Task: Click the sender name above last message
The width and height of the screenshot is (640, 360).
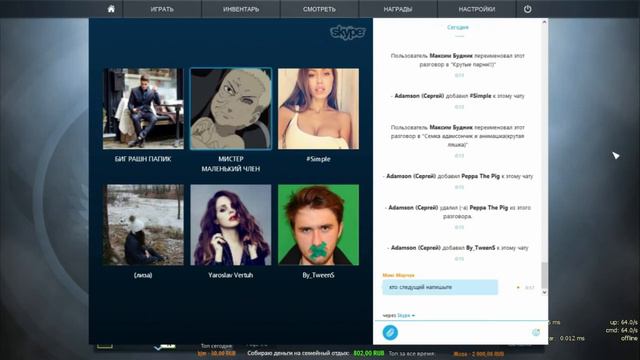Action: [398, 276]
